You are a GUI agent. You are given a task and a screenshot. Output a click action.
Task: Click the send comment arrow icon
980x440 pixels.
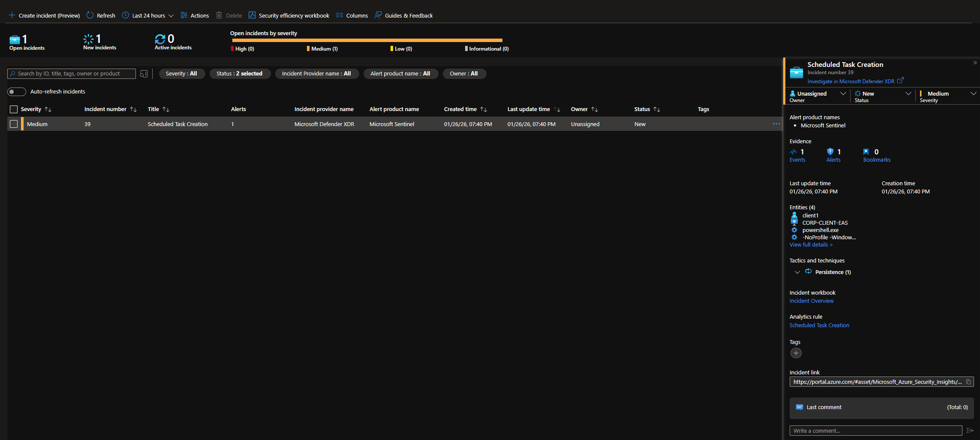click(x=970, y=431)
